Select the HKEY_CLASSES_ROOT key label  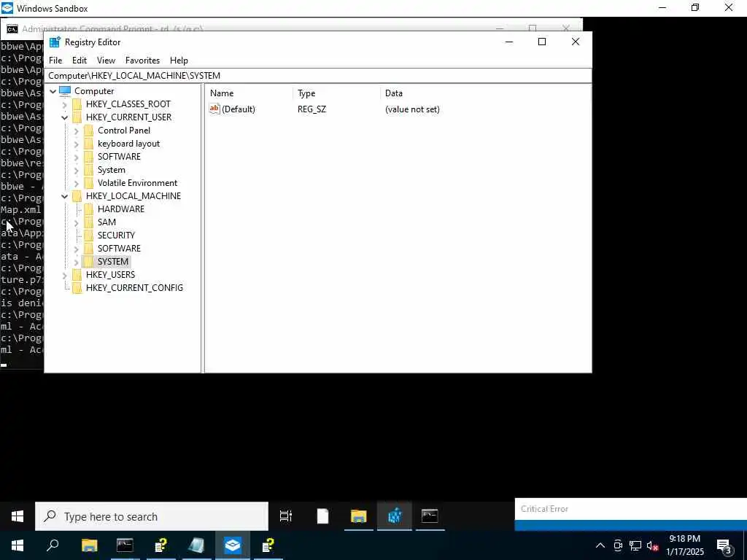point(128,104)
